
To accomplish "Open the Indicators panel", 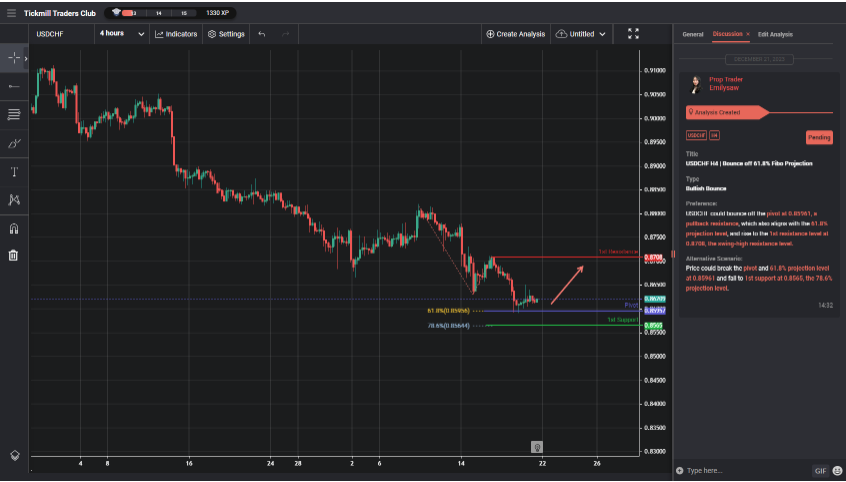I will [x=176, y=34].
